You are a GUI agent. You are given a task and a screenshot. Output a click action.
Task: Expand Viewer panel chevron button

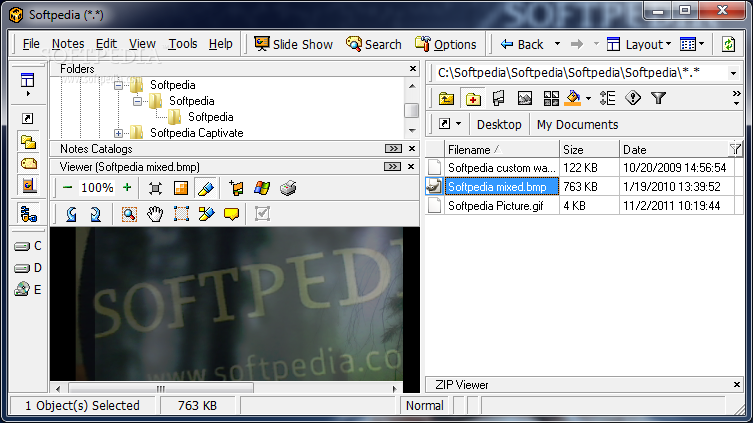point(392,167)
